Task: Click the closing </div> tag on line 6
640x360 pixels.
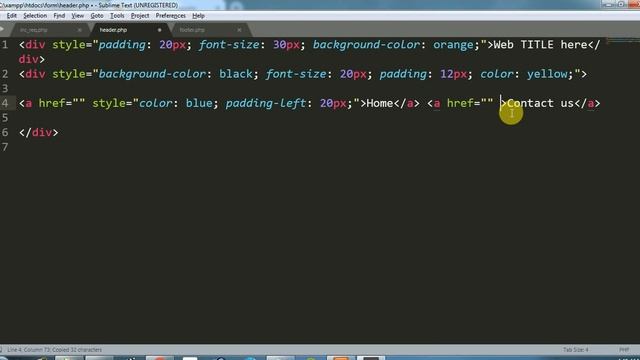Action: [x=38, y=133]
